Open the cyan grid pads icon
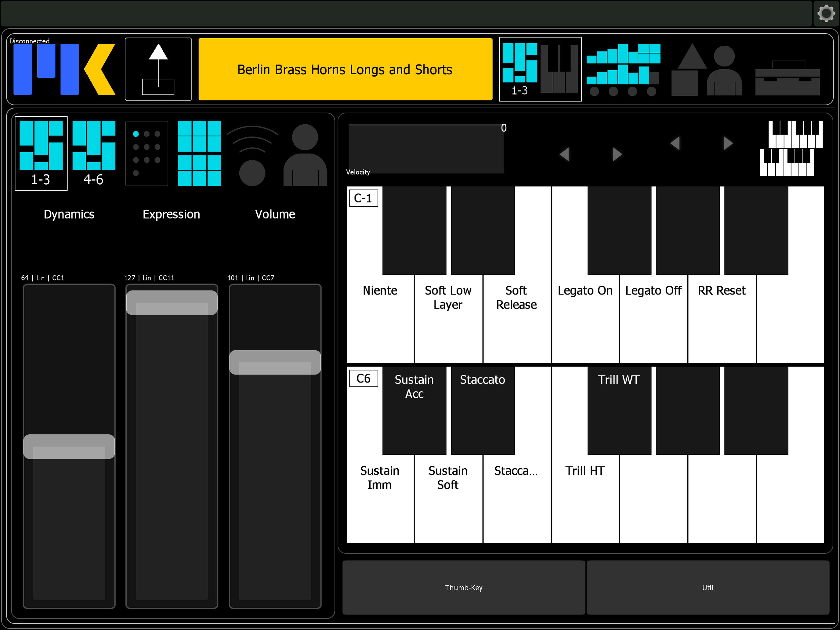Screen dimensions: 840x630 click(199, 153)
